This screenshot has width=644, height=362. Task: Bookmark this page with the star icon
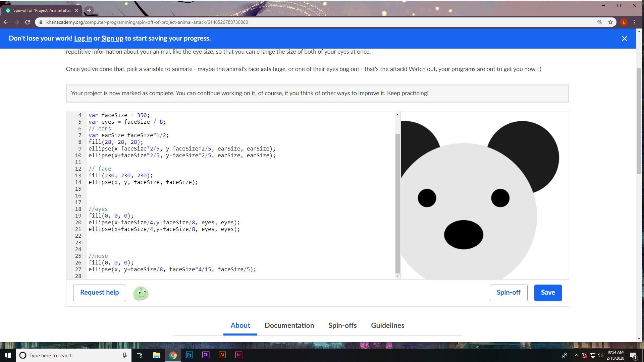coord(610,22)
